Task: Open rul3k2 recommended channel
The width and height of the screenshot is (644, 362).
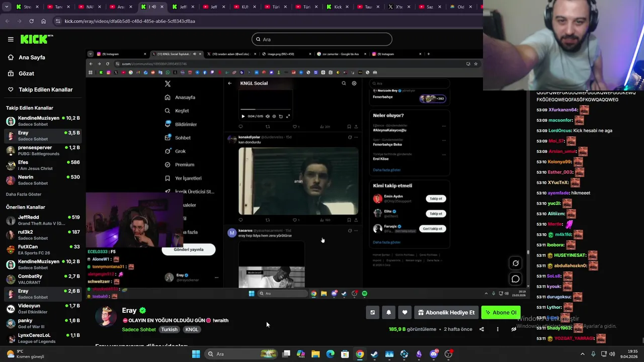Action: click(x=43, y=235)
